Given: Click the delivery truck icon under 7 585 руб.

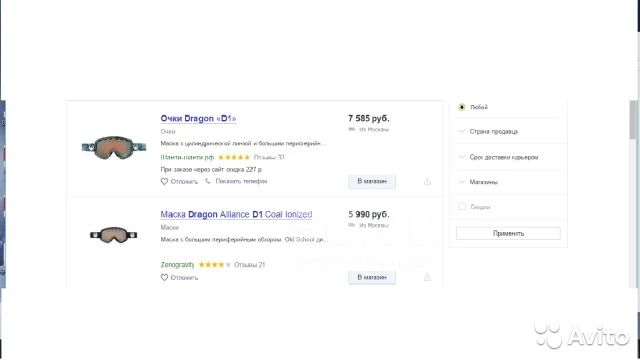Looking at the screenshot, I should click(351, 129).
